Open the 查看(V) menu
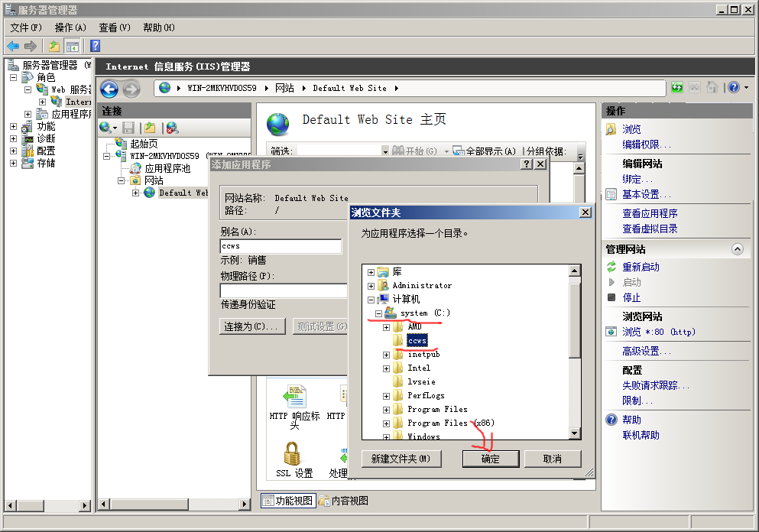Image resolution: width=759 pixels, height=532 pixels. click(x=115, y=28)
